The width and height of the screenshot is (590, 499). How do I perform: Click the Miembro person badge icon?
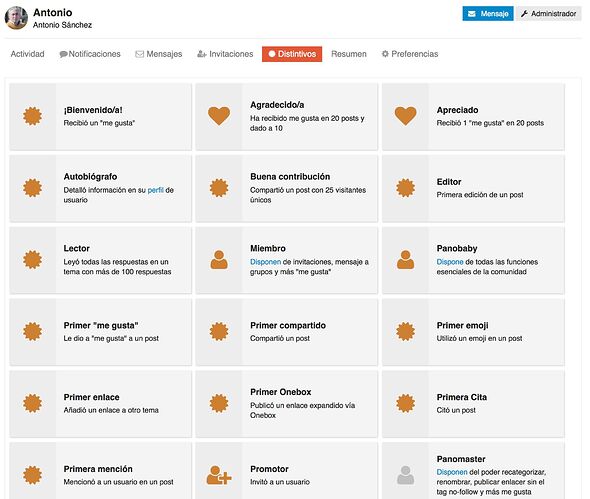[219, 260]
